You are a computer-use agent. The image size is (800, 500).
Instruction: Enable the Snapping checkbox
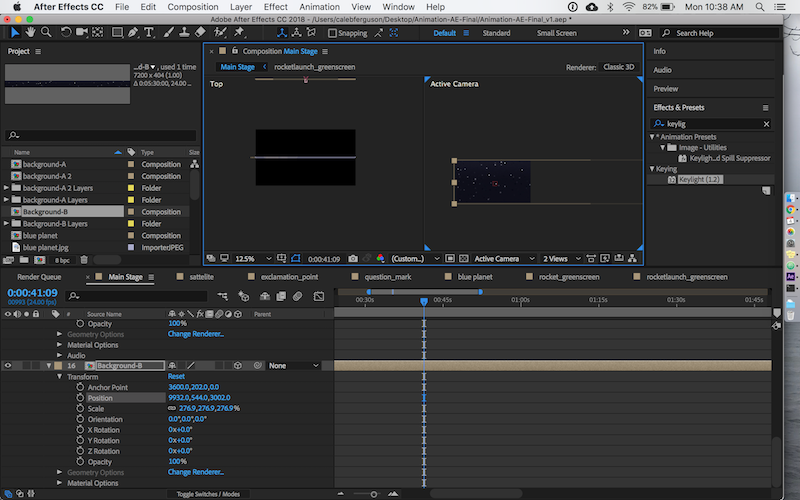pos(332,33)
